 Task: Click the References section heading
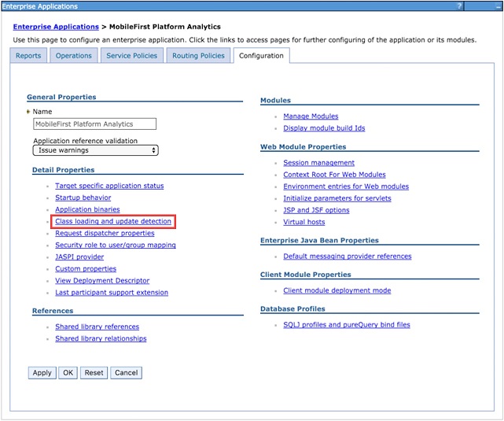coord(53,311)
